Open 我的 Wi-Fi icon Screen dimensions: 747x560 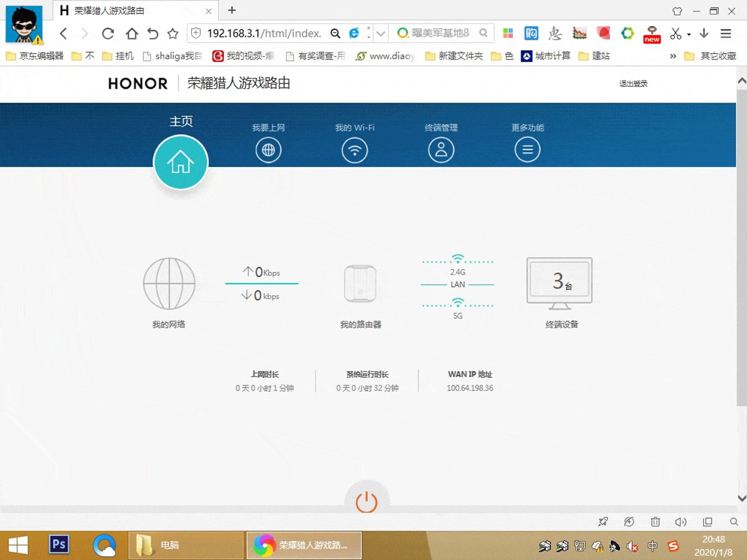point(355,150)
